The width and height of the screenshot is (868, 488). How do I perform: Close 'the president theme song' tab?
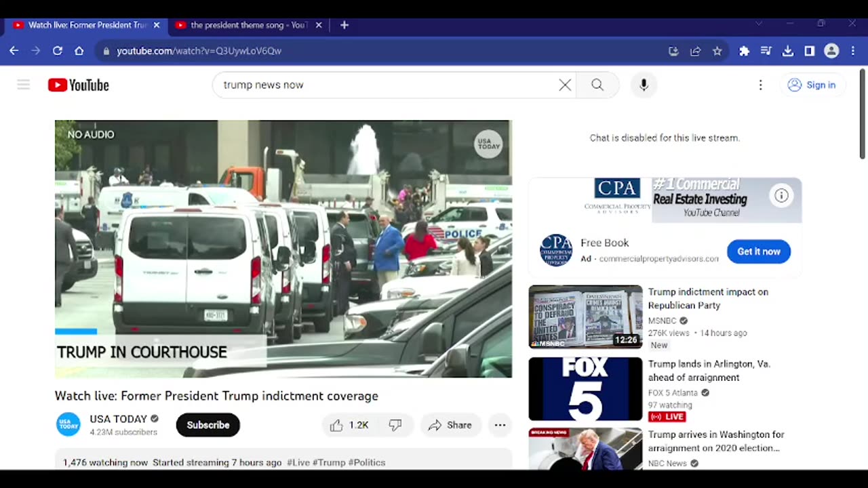click(x=319, y=25)
